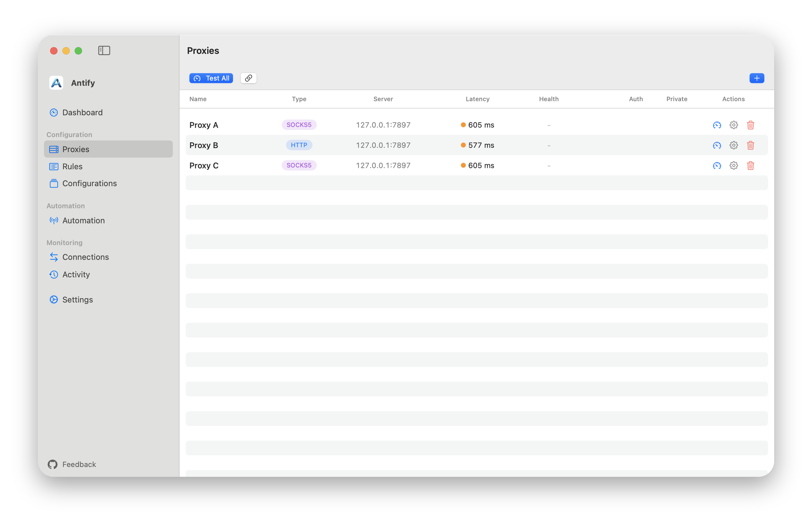This screenshot has width=812, height=512.
Task: Open settings gear for Proxy C
Action: tap(734, 166)
